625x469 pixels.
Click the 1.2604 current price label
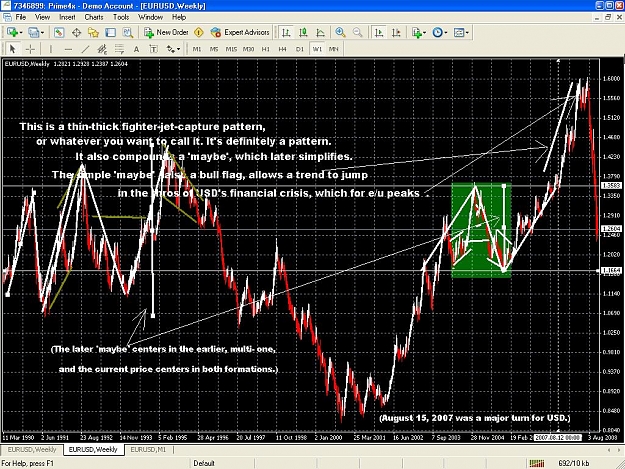pyautogui.click(x=611, y=229)
